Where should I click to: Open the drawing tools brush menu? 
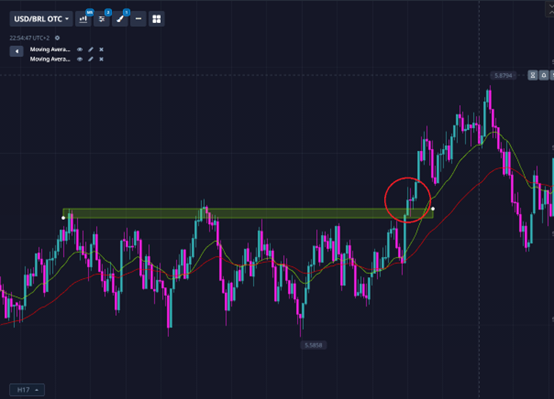pos(120,19)
